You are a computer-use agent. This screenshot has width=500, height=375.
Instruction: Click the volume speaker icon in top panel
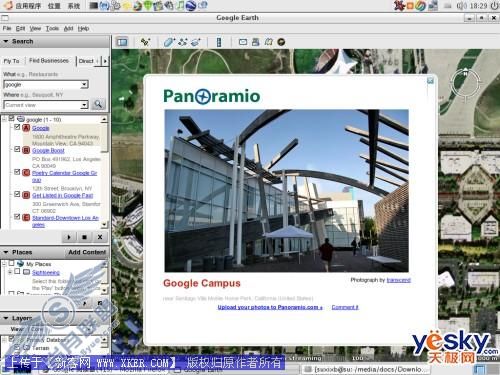click(461, 6)
